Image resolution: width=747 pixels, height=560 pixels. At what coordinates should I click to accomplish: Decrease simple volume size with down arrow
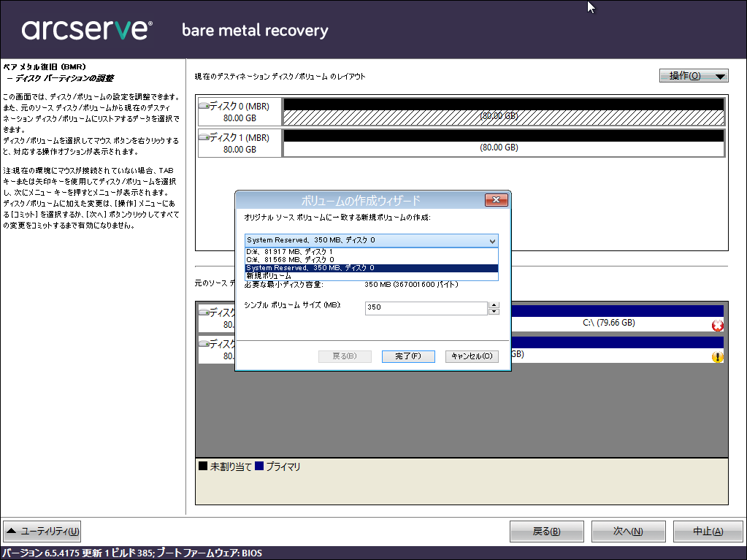point(494,312)
